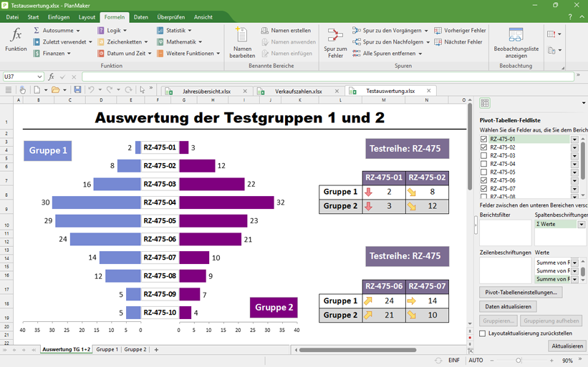588x367 pixels.
Task: Click the horizontal sheet scrollbar
Action: point(358,350)
